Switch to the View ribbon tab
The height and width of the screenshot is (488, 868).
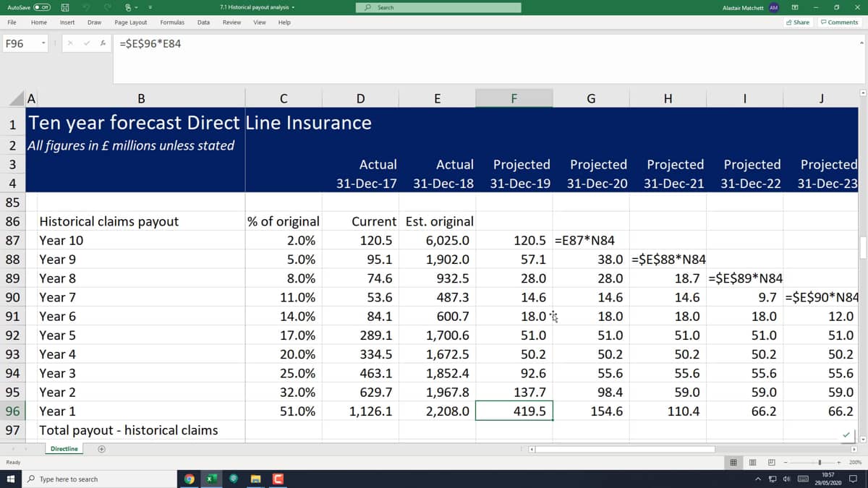point(259,22)
